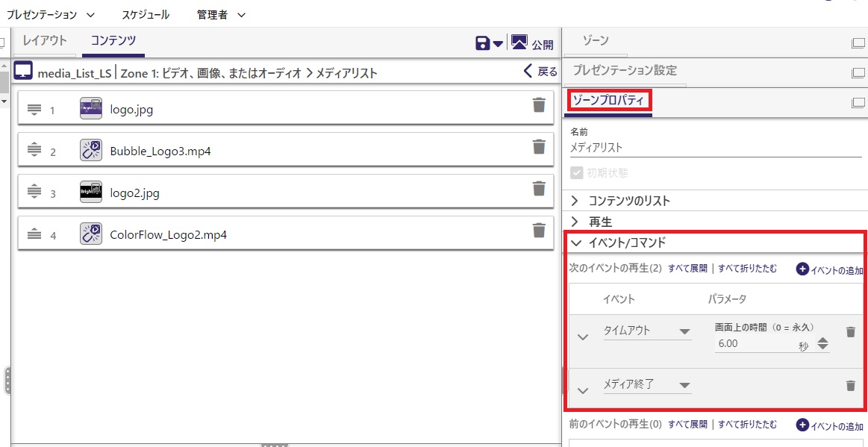The height and width of the screenshot is (447, 868).
Task: Open the メディア終了 event type dropdown
Action: click(646, 385)
